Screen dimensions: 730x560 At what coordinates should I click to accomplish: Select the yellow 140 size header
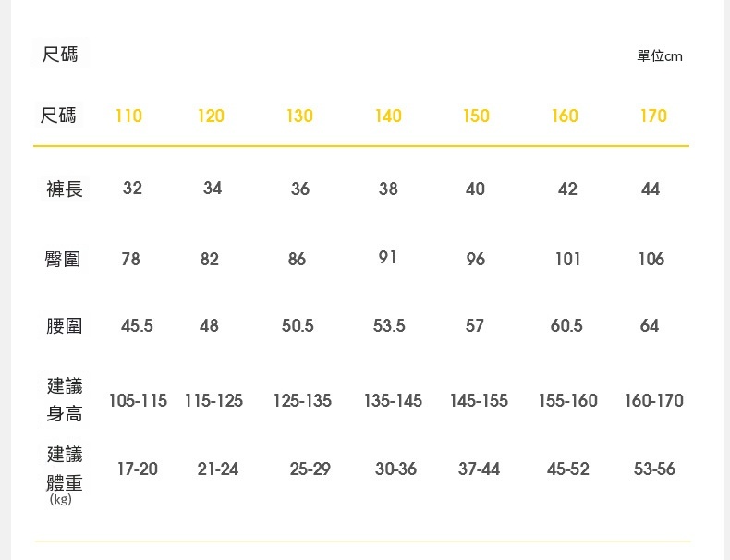pyautogui.click(x=388, y=116)
